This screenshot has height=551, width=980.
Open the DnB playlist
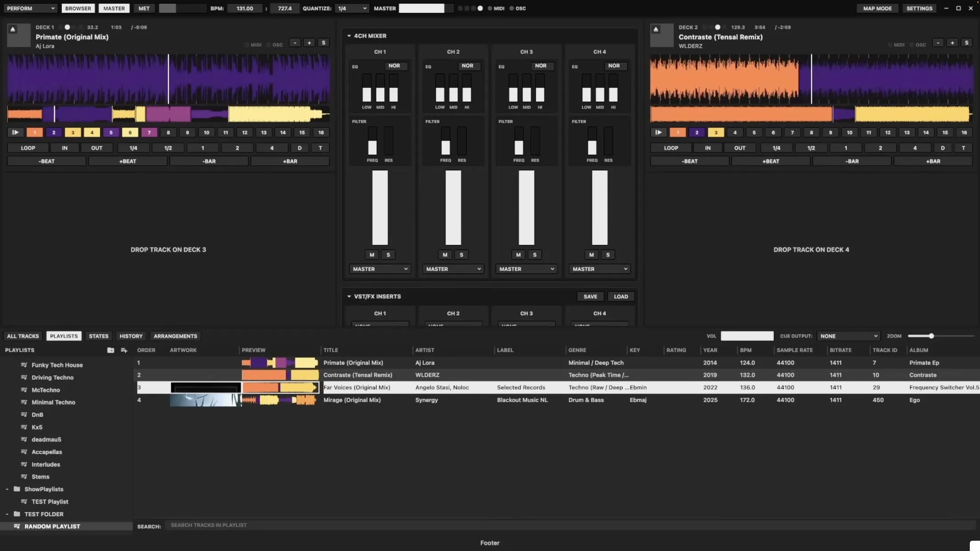(37, 415)
